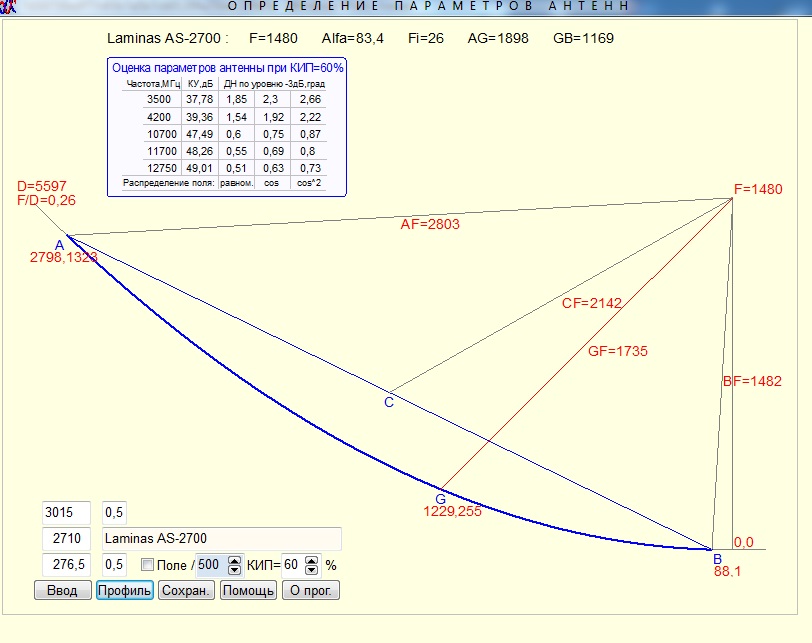Click the AF=2803 label

pos(430,224)
